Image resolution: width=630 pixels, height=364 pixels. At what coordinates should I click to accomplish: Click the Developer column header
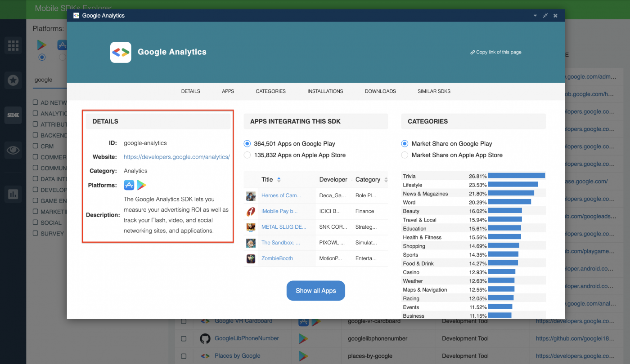click(x=333, y=180)
